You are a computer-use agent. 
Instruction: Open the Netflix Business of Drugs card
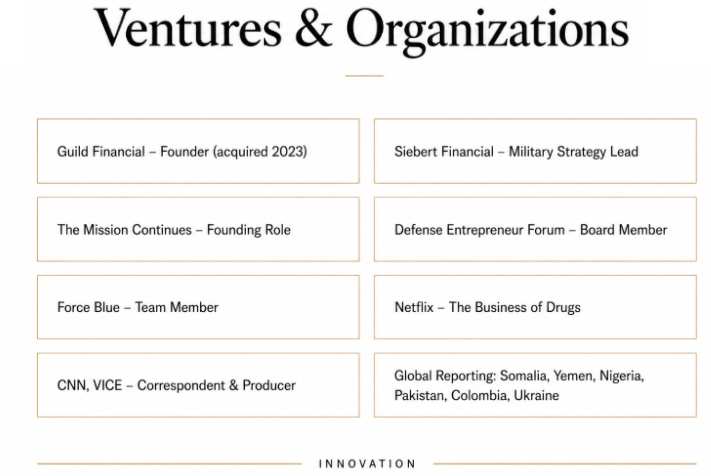click(x=535, y=307)
